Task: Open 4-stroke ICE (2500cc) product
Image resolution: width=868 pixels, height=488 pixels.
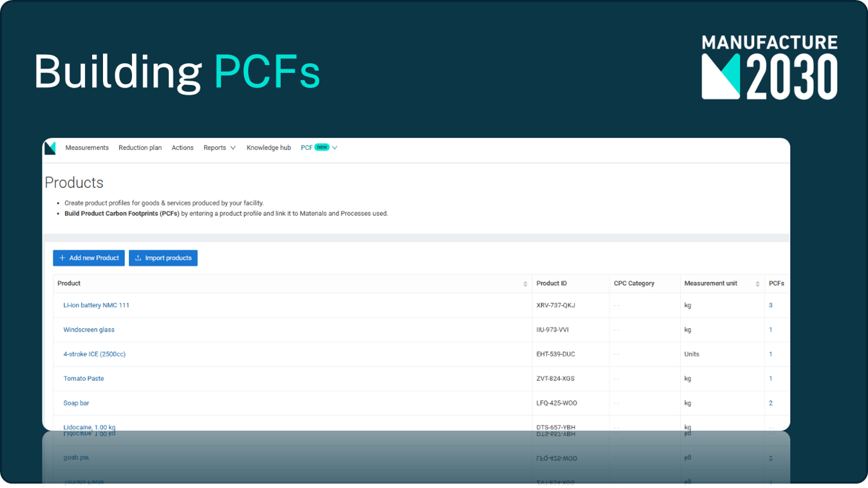Action: (x=94, y=354)
